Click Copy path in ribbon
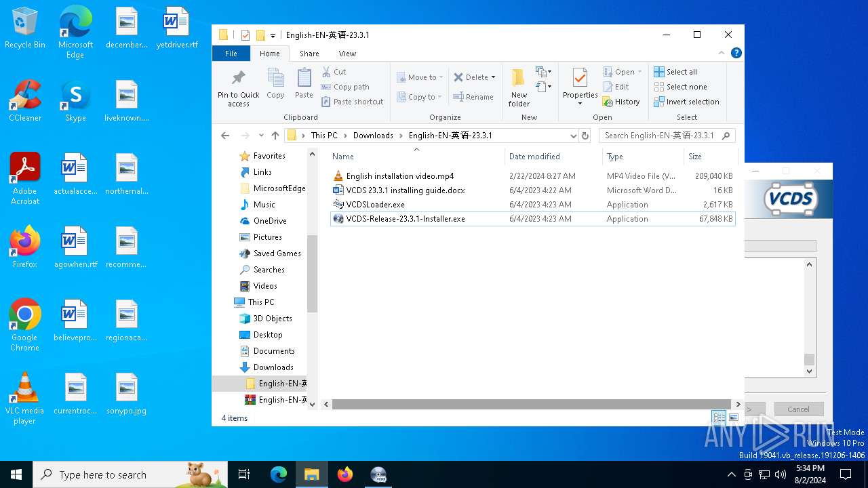 (x=345, y=87)
